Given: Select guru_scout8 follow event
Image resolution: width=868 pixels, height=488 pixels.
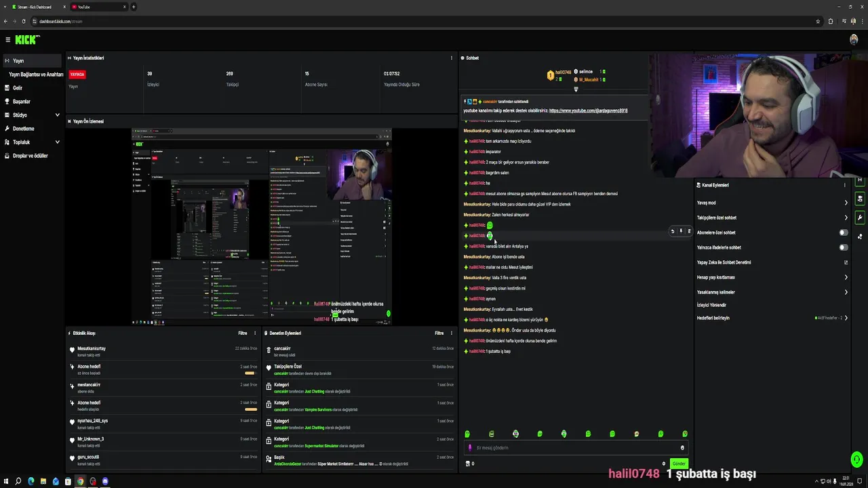Looking at the screenshot, I should (163, 460).
